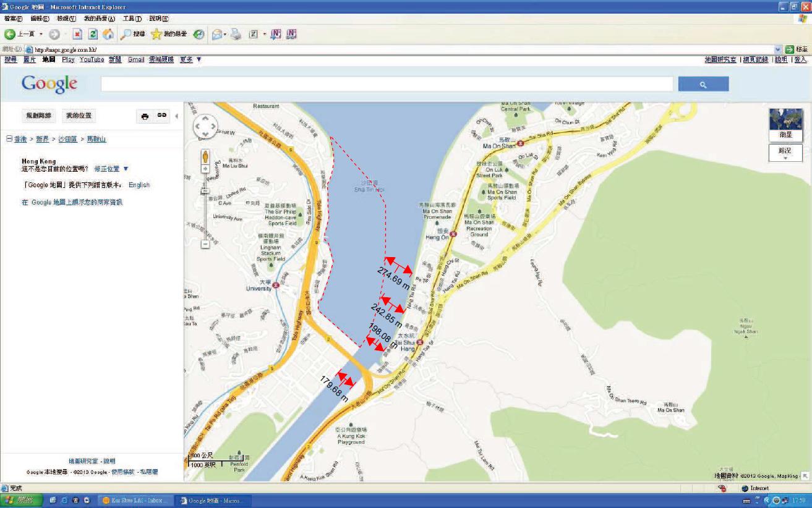Open the 檢視(V) menu

point(66,19)
